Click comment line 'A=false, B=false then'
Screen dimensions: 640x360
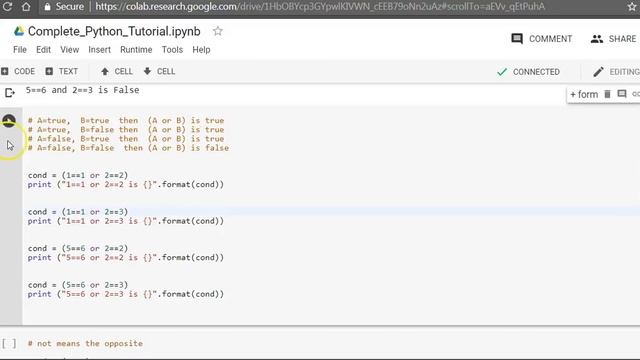128,148
